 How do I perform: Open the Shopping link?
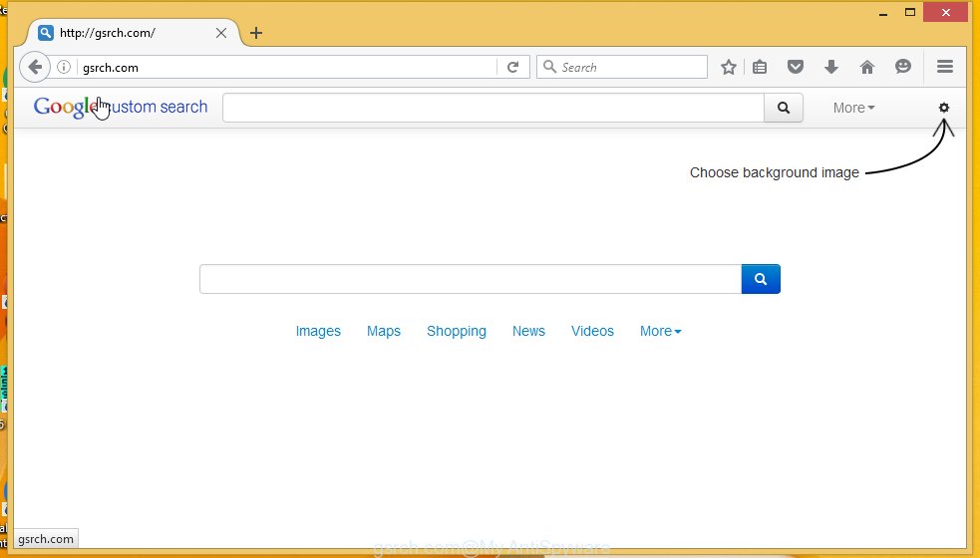click(457, 331)
